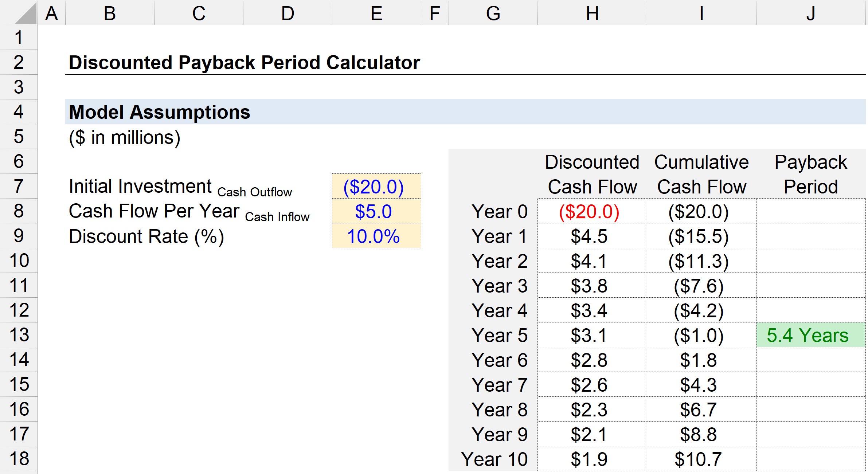Click the Year 0 label cell
This screenshot has height=474, width=868.
pos(500,211)
